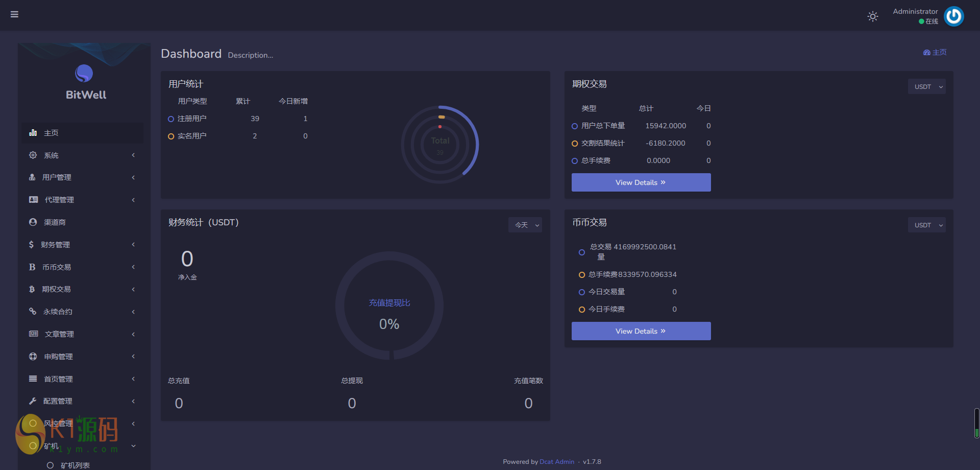
Task: Click the 配置管理 wrench icon
Action: tap(33, 401)
